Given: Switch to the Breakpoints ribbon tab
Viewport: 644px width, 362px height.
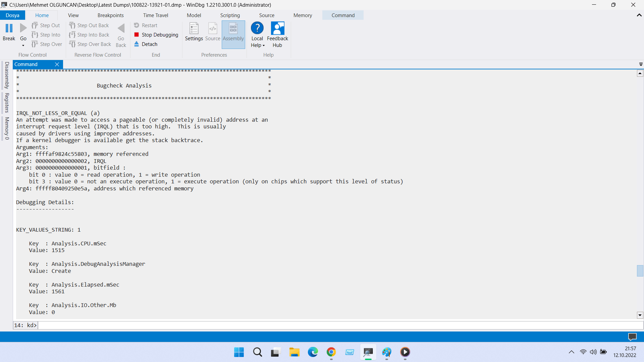Looking at the screenshot, I should (110, 15).
